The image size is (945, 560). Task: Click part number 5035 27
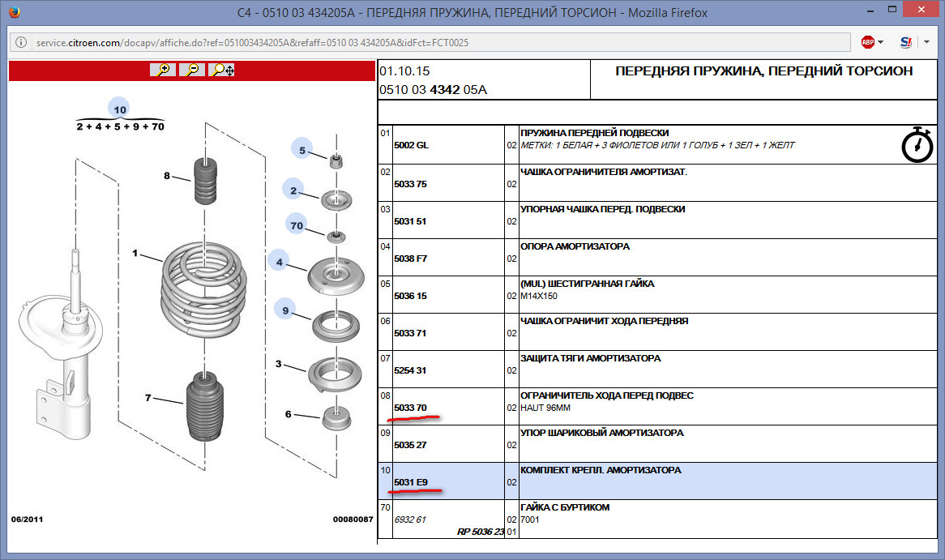coord(410,445)
